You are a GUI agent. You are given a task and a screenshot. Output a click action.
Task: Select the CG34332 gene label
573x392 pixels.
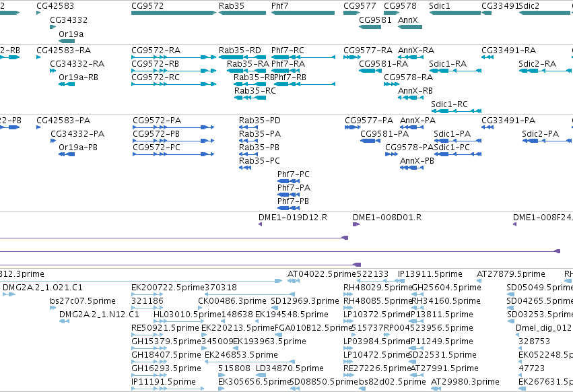(69, 20)
